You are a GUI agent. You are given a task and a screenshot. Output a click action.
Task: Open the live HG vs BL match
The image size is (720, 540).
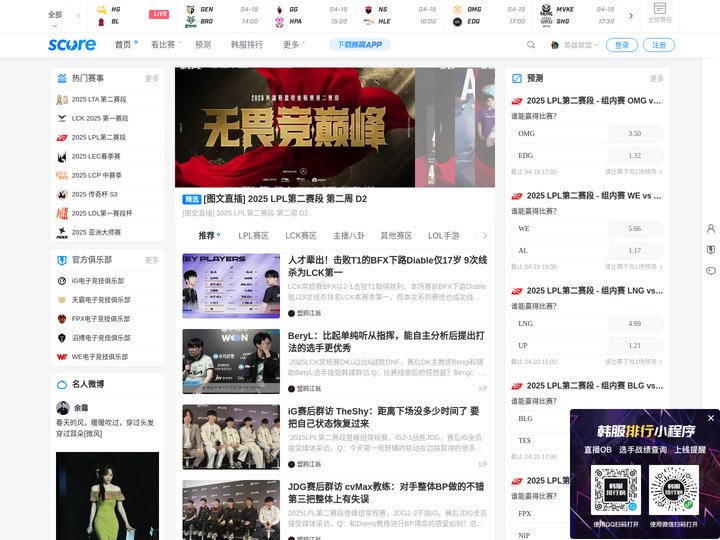click(132, 16)
